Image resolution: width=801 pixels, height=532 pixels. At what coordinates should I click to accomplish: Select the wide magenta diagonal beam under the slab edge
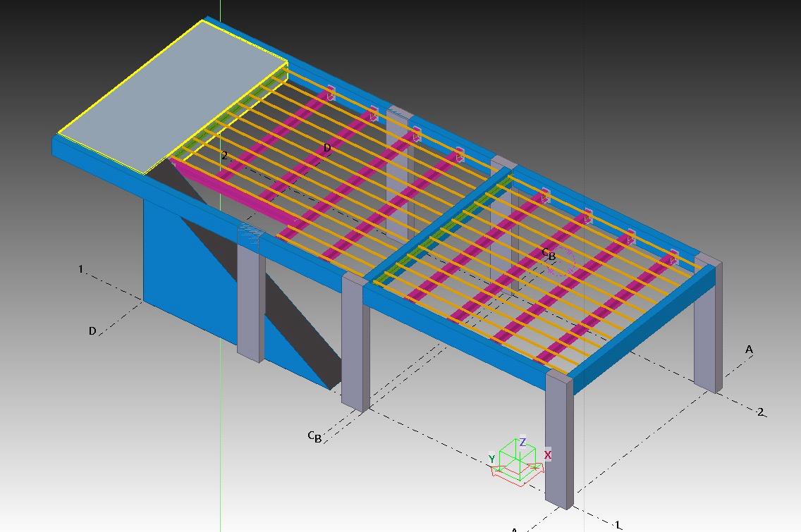pos(233,194)
